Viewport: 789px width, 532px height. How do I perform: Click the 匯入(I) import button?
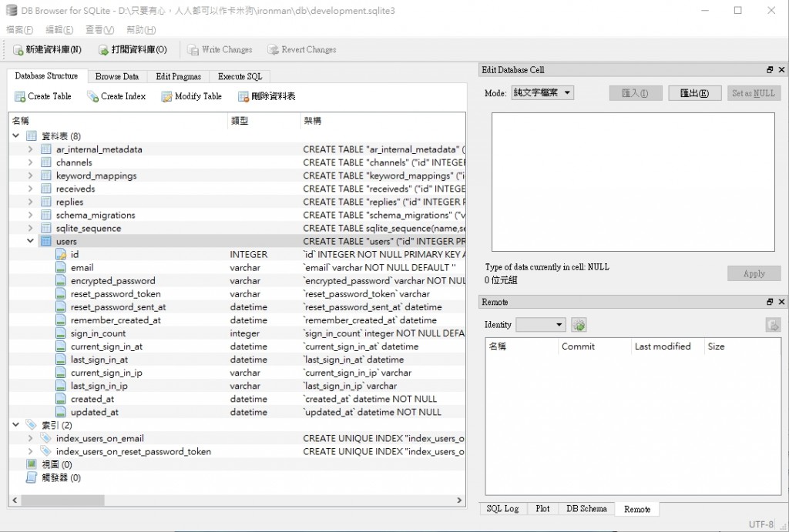(636, 93)
